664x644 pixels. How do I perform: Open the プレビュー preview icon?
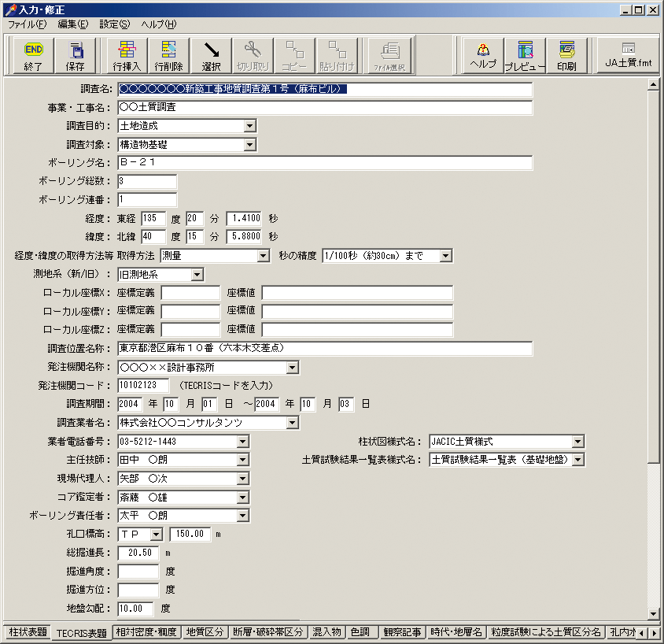click(x=525, y=55)
